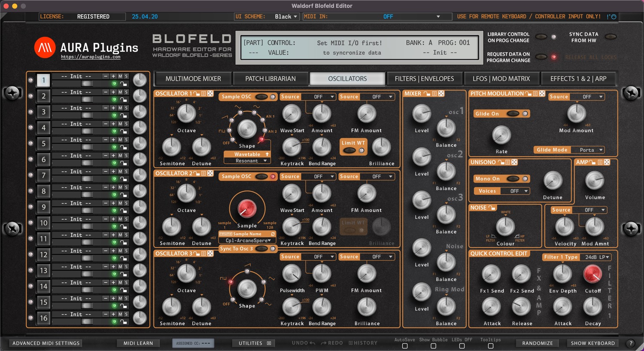This screenshot has width=644, height=351.
Task: Click the AURA Plugins logo
Action: (45, 48)
